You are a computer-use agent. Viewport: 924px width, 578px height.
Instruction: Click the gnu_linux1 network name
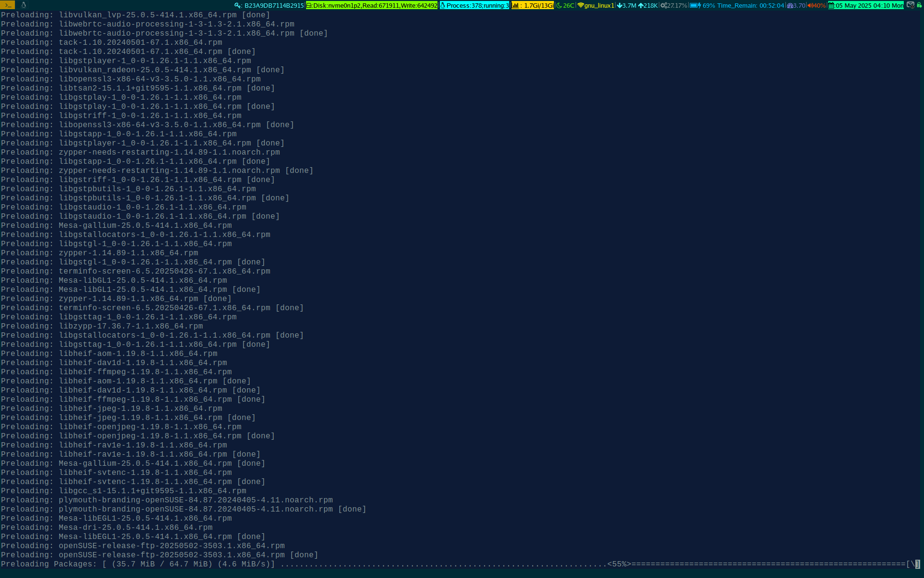(599, 5)
